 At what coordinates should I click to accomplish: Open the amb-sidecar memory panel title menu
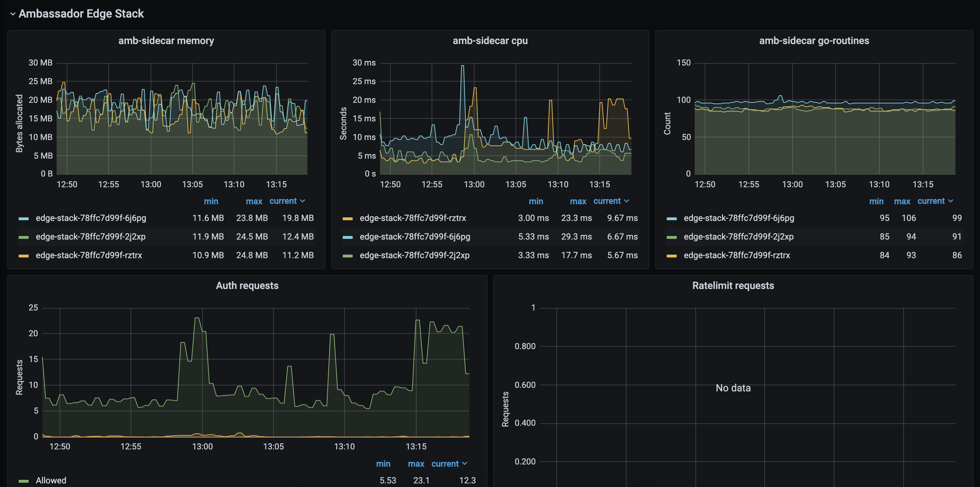tap(166, 41)
